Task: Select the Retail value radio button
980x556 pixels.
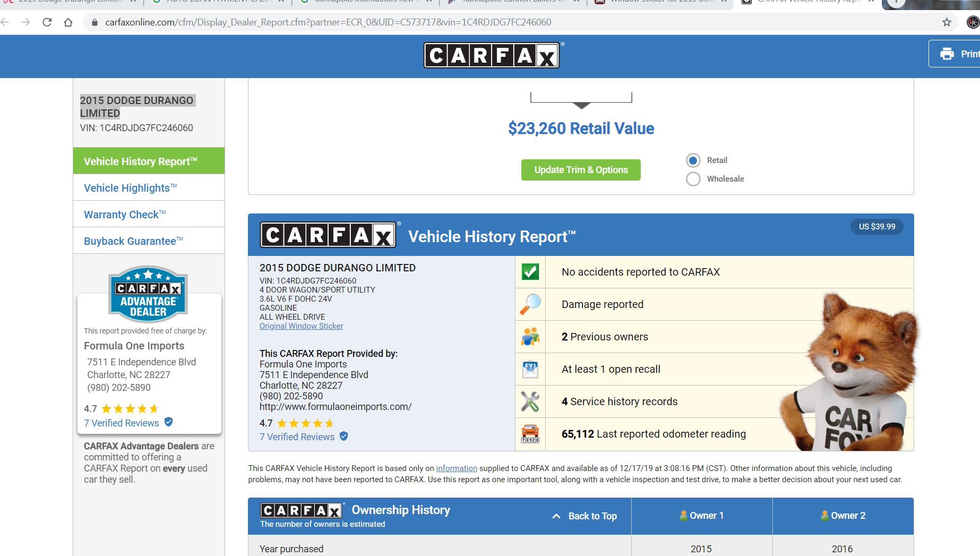Action: click(x=693, y=160)
